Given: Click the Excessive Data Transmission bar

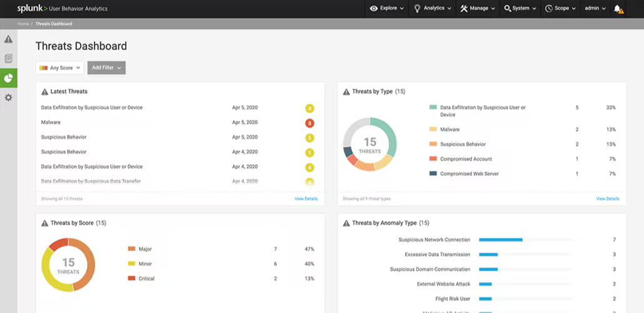Looking at the screenshot, I should (x=488, y=255).
